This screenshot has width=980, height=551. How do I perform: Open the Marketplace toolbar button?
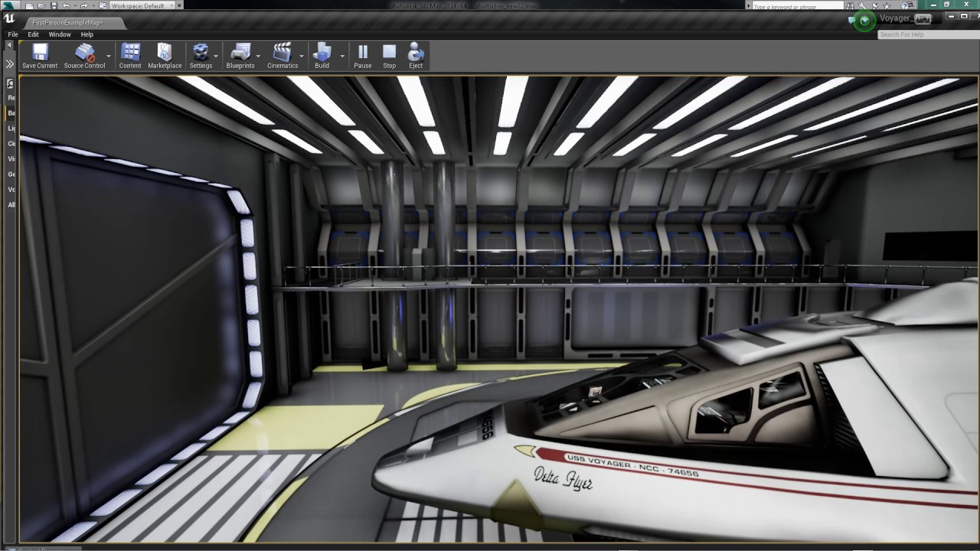(165, 56)
